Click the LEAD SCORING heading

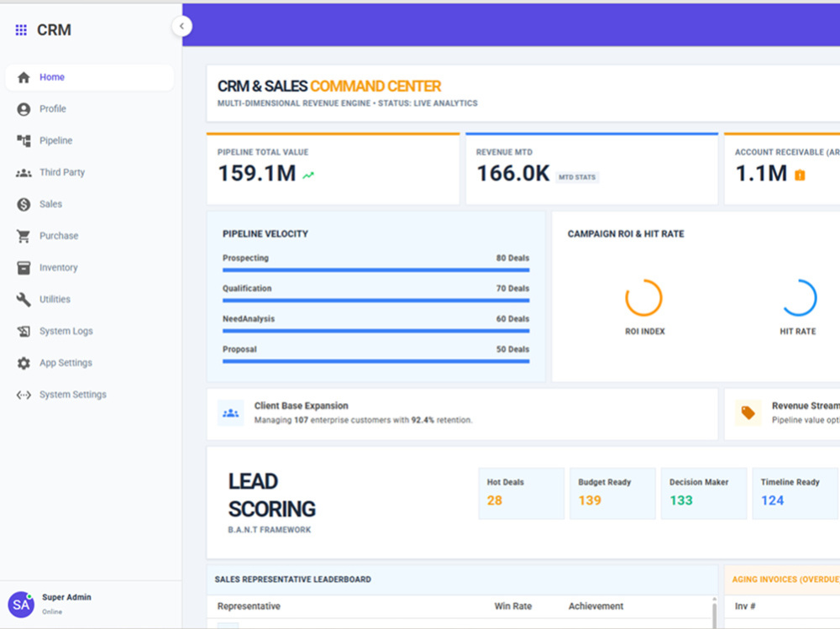tap(271, 495)
